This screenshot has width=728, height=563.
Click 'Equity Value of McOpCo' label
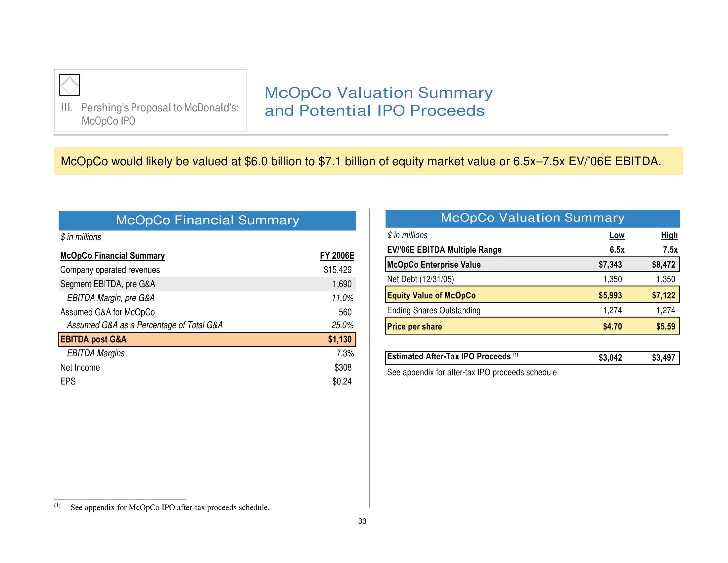point(431,295)
